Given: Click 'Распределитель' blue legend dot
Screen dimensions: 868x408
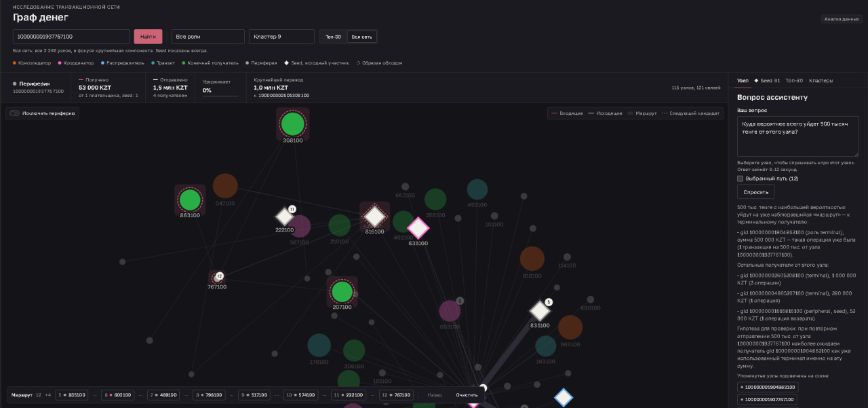Looking at the screenshot, I should pos(102,63).
